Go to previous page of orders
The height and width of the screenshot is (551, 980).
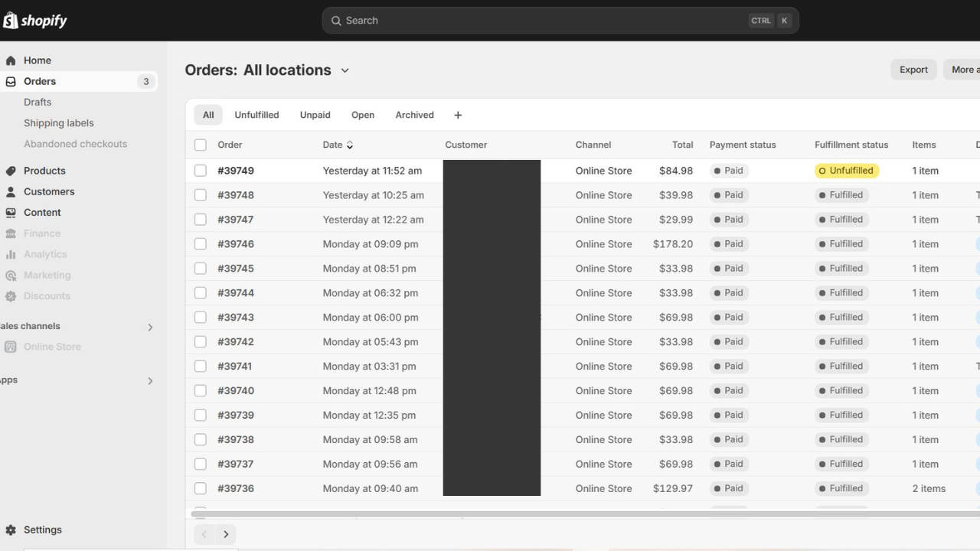click(204, 534)
